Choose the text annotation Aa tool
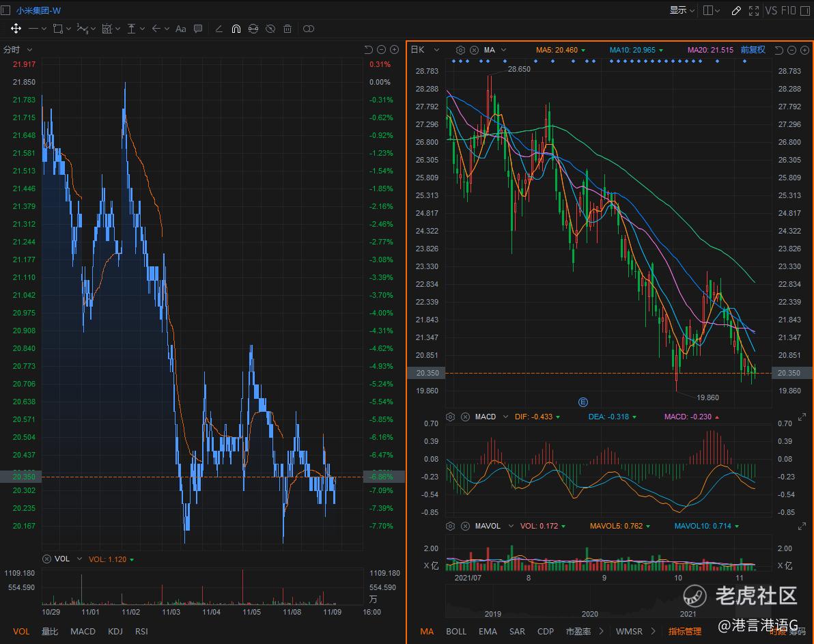The width and height of the screenshot is (814, 644). pyautogui.click(x=180, y=29)
